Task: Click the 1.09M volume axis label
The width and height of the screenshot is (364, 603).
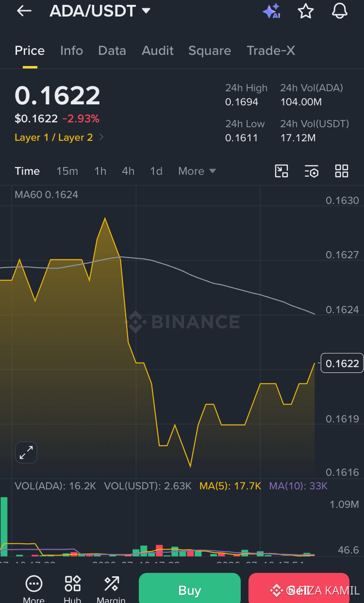Action: tap(344, 504)
